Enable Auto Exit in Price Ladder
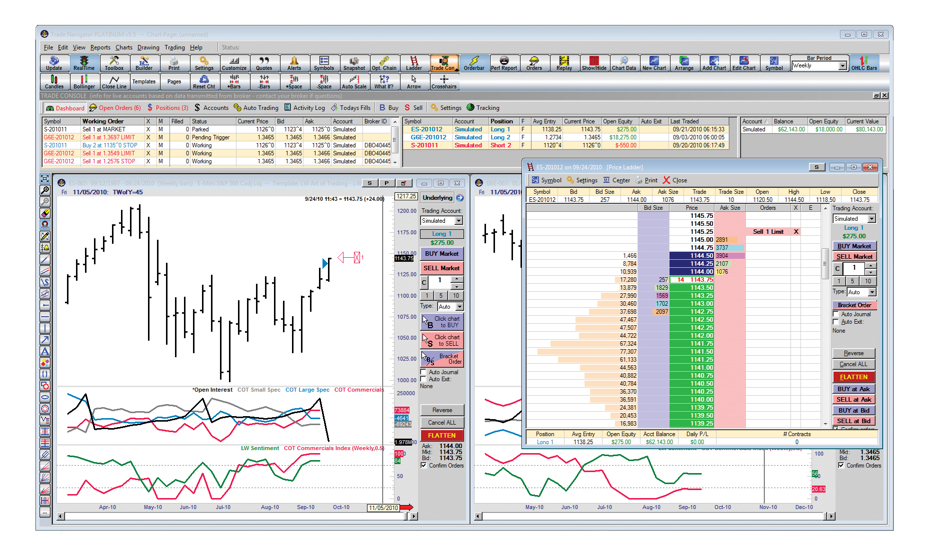This screenshot has height=560, width=926. 836,322
